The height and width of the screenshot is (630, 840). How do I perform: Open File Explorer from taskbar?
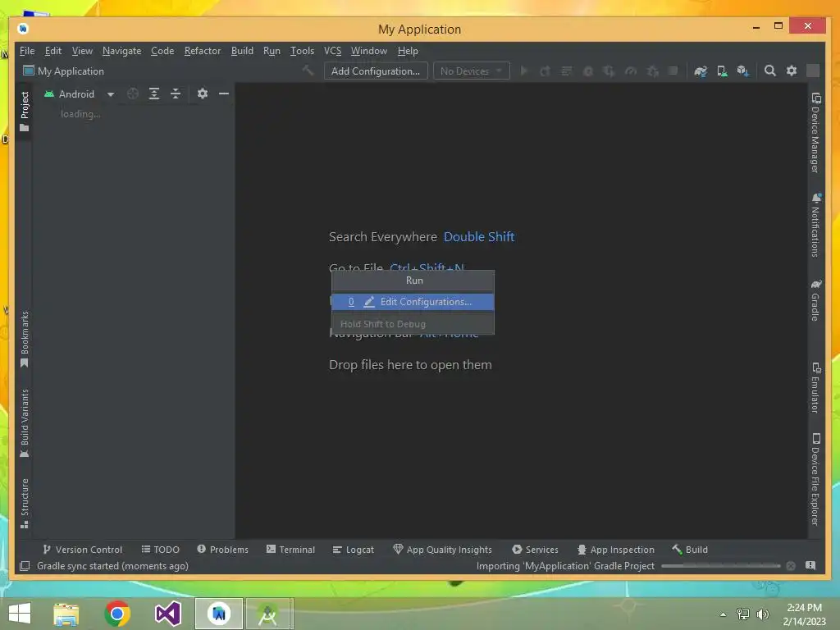coord(66,614)
